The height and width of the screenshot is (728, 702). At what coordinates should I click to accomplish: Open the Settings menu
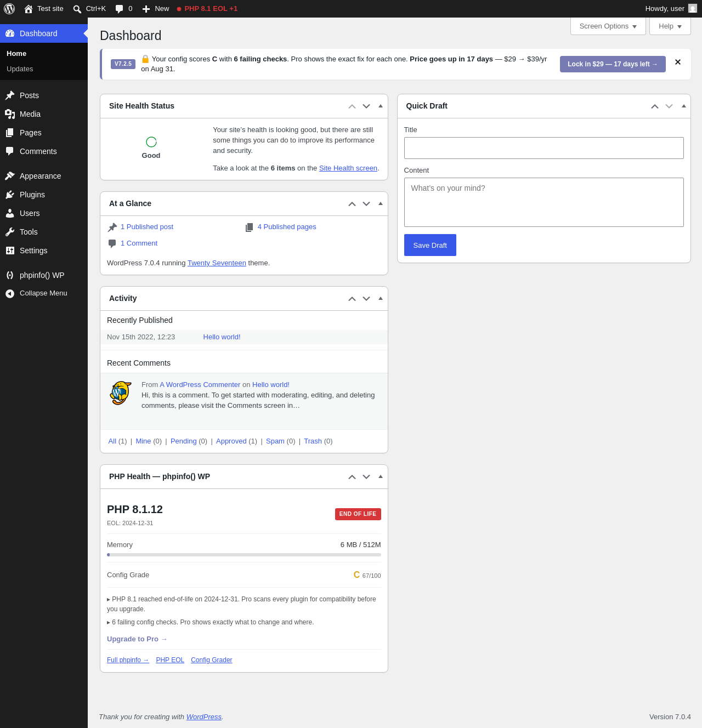(x=44, y=251)
